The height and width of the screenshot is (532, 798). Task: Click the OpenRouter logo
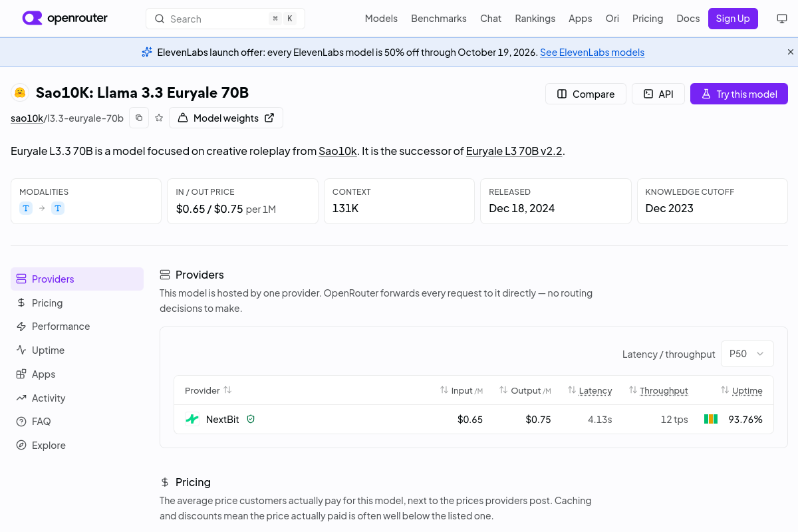click(65, 19)
